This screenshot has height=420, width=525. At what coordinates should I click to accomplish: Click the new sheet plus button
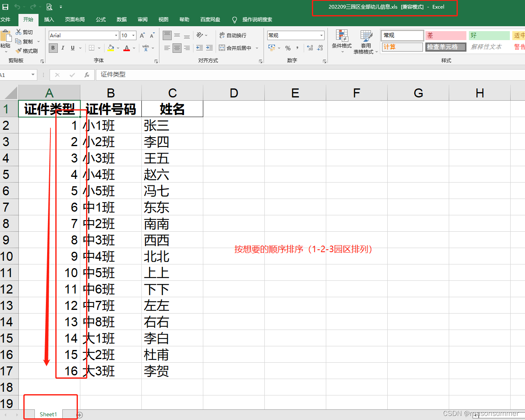click(x=80, y=415)
